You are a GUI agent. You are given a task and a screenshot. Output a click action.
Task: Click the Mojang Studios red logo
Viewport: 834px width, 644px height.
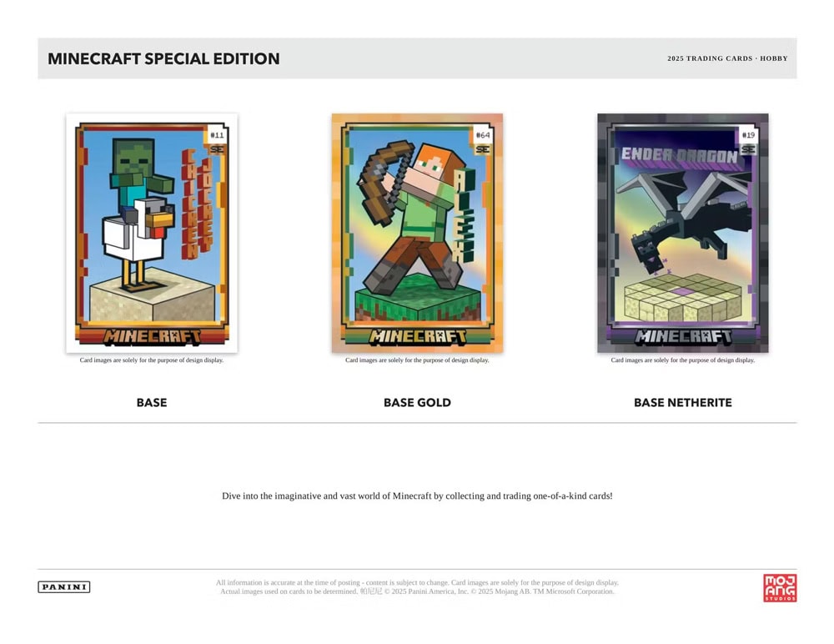(x=780, y=587)
